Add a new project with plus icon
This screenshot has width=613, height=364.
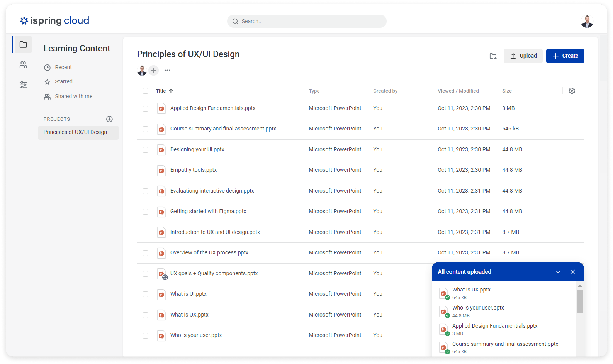110,119
